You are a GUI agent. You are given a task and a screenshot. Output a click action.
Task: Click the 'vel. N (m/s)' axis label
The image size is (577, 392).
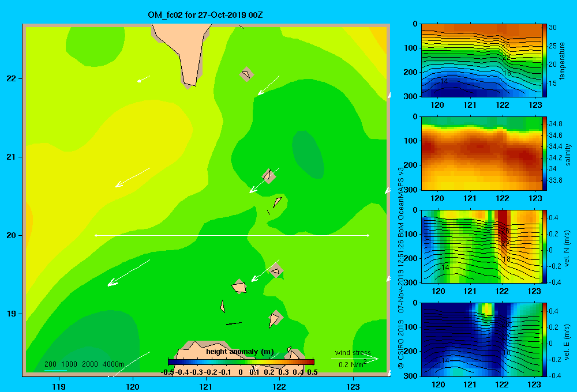point(567,248)
